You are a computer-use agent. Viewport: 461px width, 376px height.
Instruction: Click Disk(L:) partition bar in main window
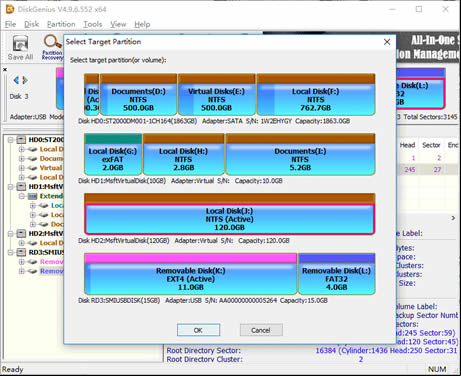click(421, 89)
